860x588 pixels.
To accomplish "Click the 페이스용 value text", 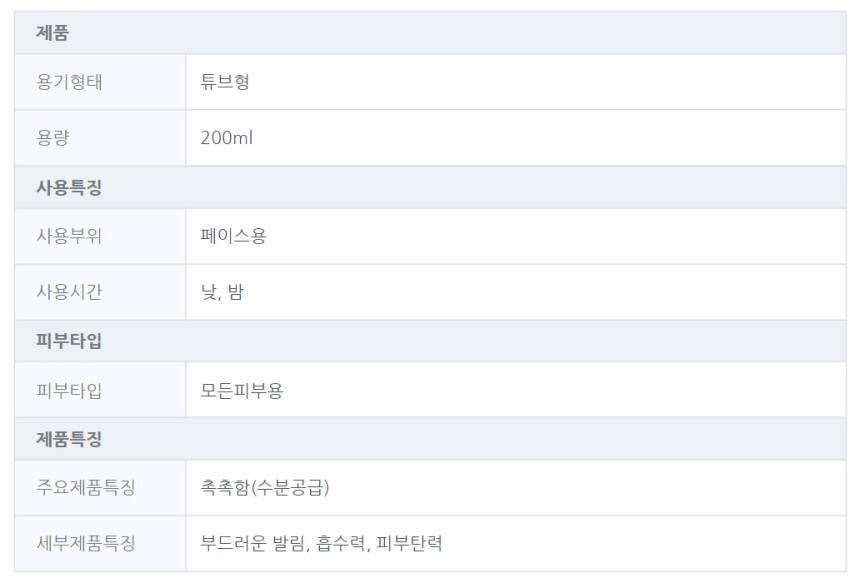I will point(233,237).
